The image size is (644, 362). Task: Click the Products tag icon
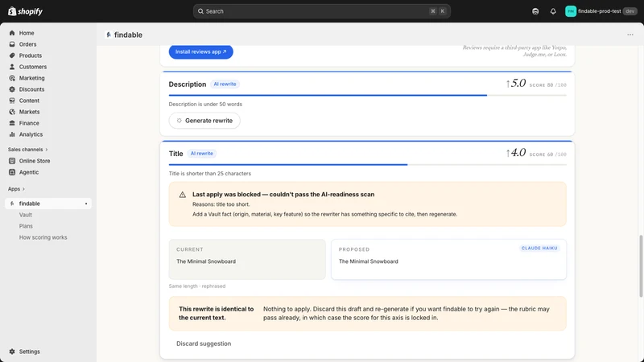tap(12, 56)
